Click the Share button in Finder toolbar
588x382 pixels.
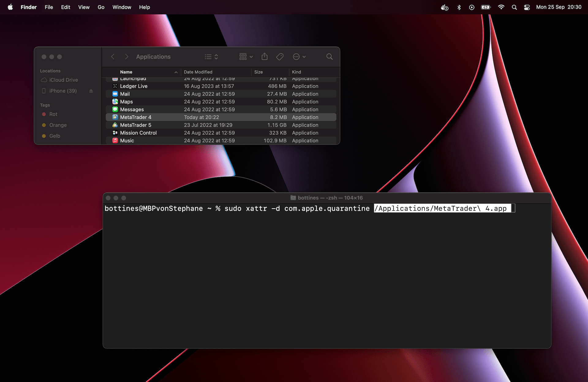point(264,56)
